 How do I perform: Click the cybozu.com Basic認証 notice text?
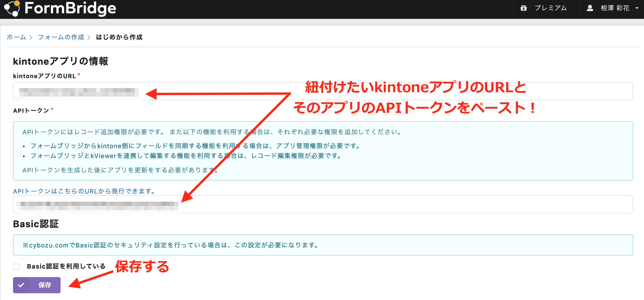[x=171, y=245]
